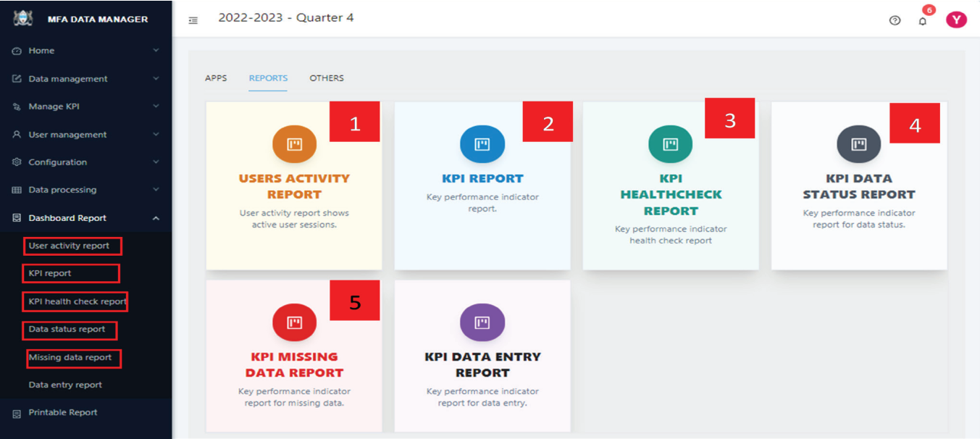Click the KPI MISSING DATA REPORT title
Image resolution: width=980 pixels, height=439 pixels.
(294, 364)
